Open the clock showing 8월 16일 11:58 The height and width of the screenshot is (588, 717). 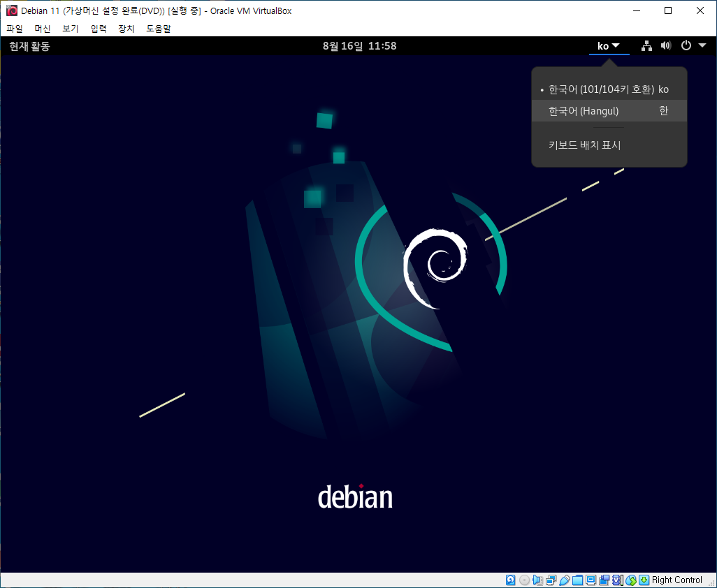(x=359, y=45)
